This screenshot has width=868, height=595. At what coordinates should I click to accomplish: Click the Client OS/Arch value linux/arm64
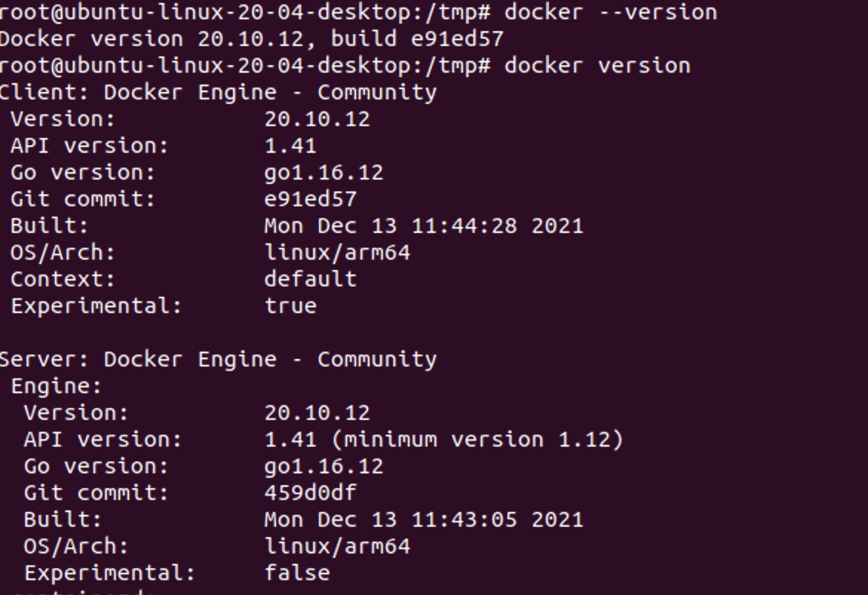click(x=337, y=253)
